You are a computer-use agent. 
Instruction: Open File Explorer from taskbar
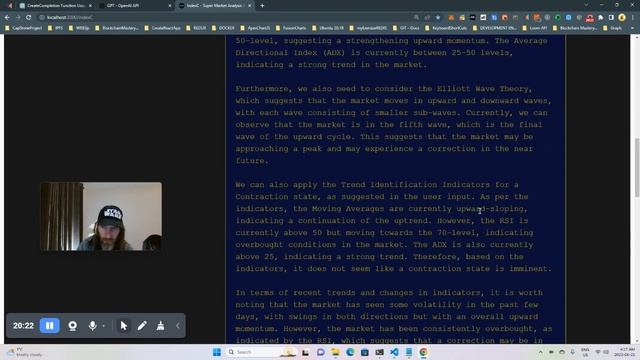[x=335, y=352]
